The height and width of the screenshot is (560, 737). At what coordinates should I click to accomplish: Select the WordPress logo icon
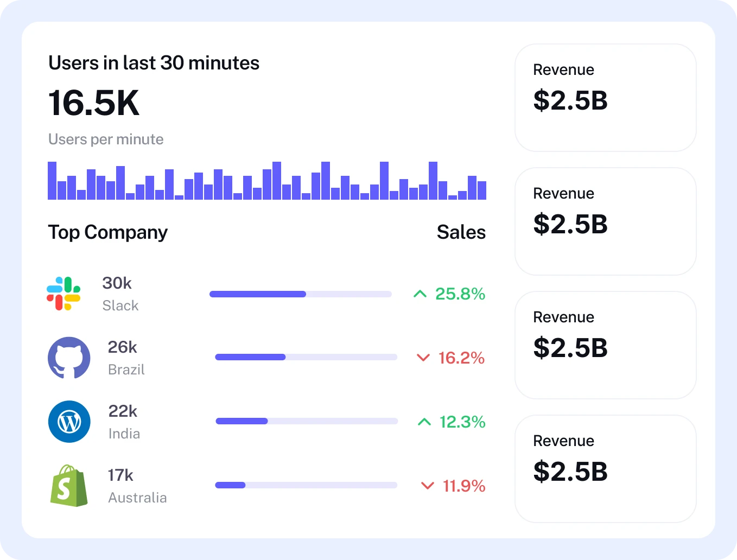(69, 422)
